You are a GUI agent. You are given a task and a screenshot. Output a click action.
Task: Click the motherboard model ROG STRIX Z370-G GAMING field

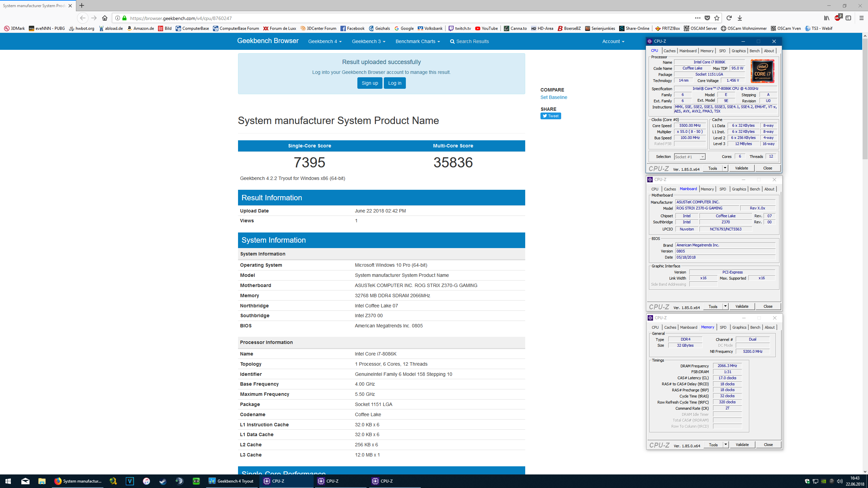click(707, 208)
